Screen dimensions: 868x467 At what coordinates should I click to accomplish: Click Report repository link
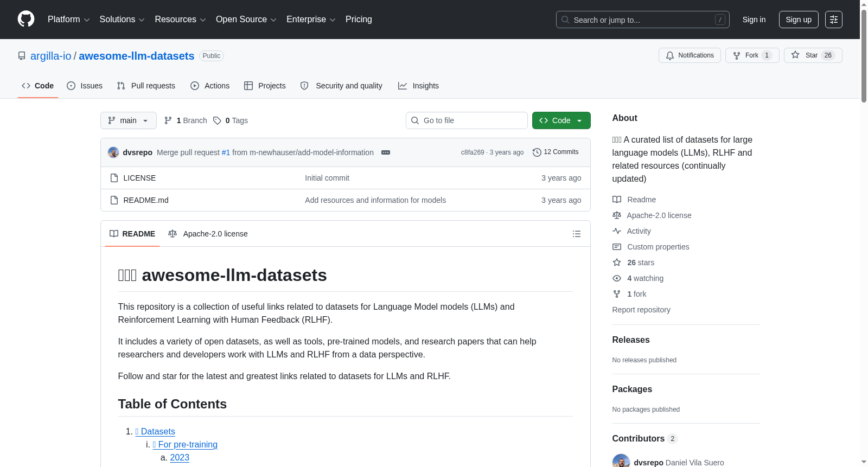pos(641,310)
